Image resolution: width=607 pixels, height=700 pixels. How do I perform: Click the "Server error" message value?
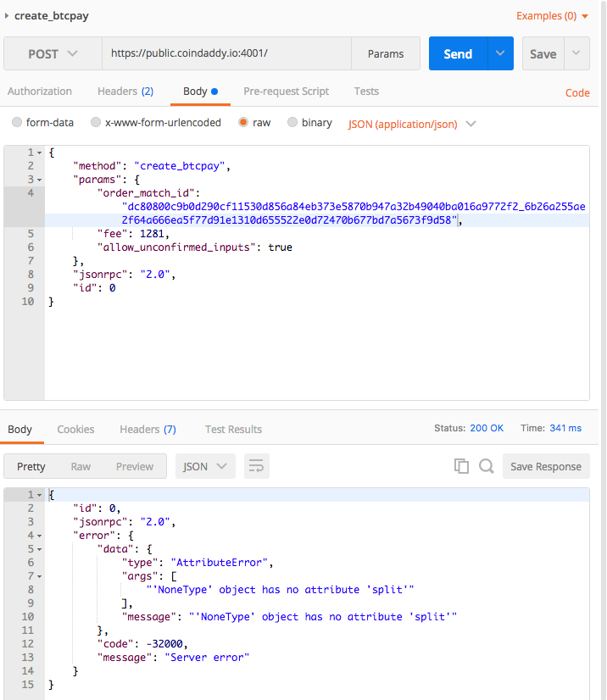(x=207, y=657)
